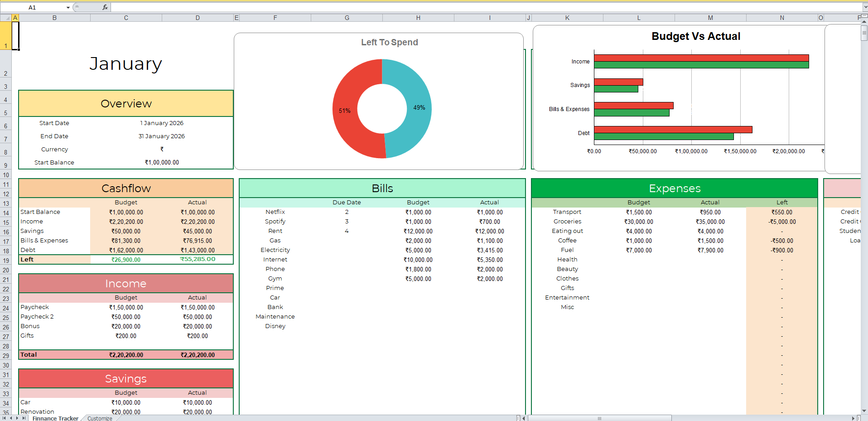This screenshot has height=421, width=868.
Task: Select the Start Balance ₹1,00,000.00 Overview value
Action: 162,162
